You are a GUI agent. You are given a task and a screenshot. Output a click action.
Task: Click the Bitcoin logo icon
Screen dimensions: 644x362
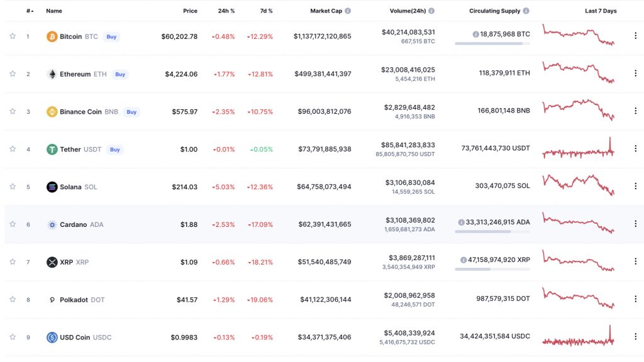[52, 36]
